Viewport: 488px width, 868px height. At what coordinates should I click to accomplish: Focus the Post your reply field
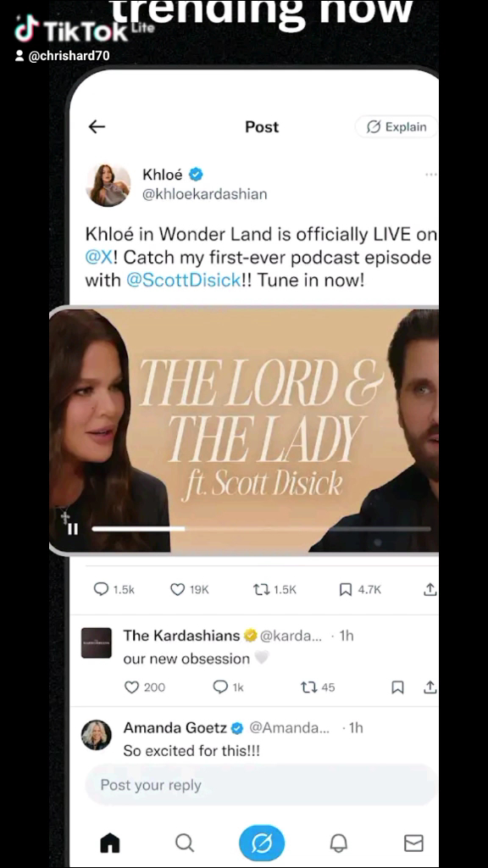coord(261,785)
